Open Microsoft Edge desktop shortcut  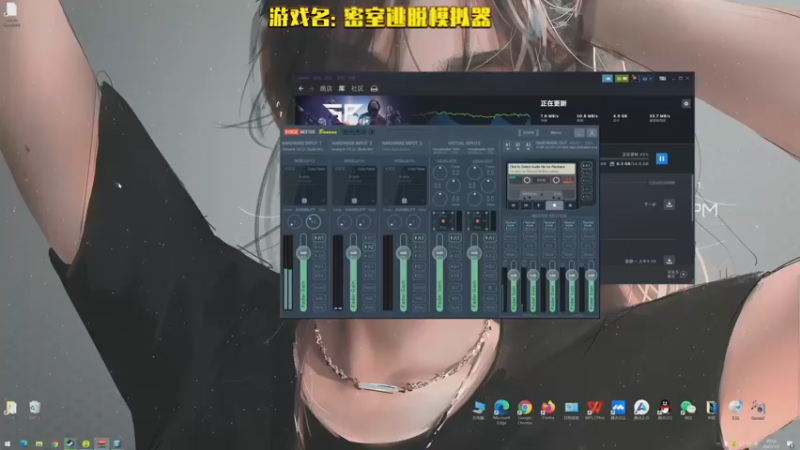pos(502,411)
